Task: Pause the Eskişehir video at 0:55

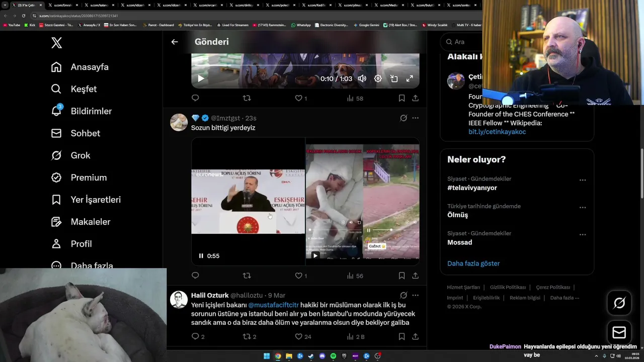Action: (x=201, y=256)
